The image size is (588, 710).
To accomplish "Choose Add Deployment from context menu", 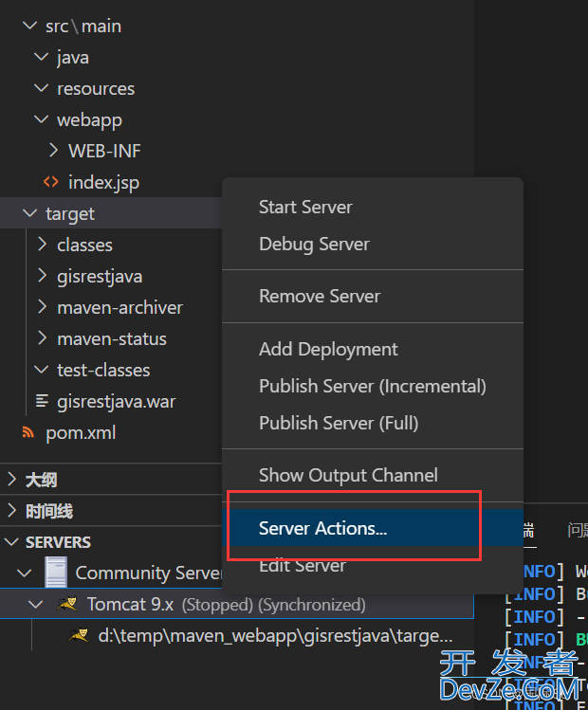I will 373,349.
